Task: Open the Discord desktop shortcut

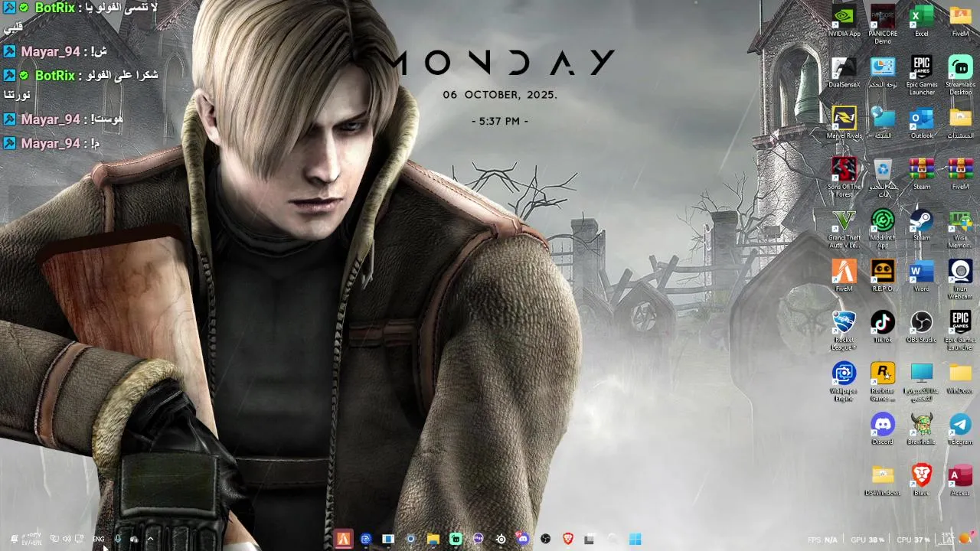Action: click(x=883, y=429)
